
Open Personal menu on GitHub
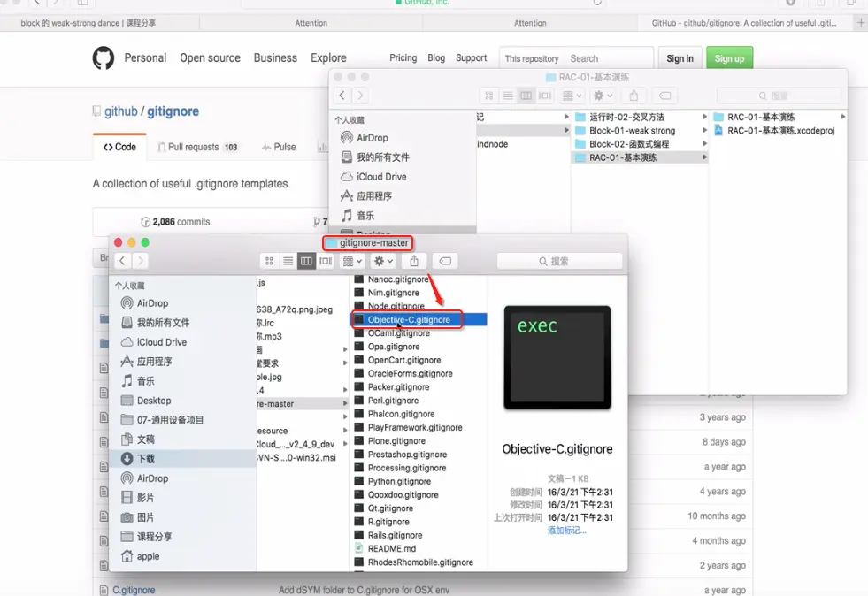145,57
